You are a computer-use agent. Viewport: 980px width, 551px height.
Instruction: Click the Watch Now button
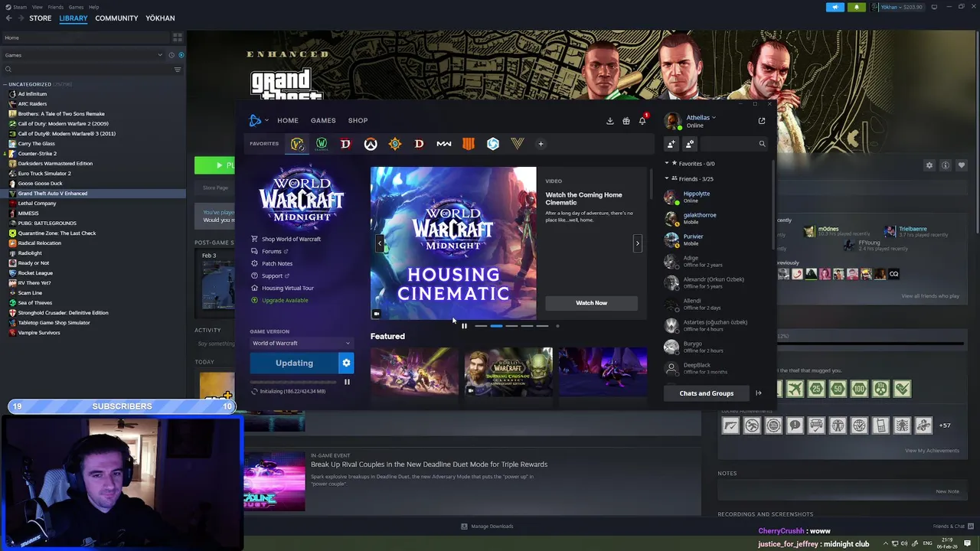(x=592, y=303)
